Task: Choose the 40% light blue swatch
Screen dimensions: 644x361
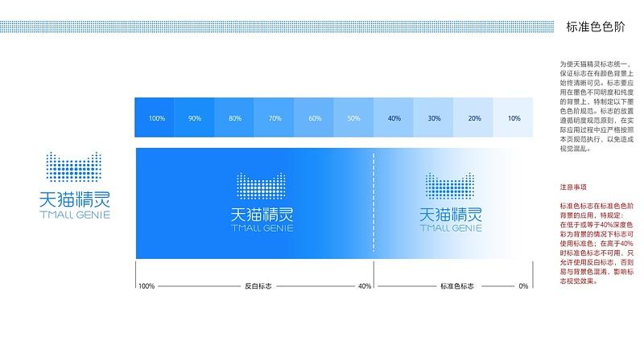Action: tap(394, 117)
